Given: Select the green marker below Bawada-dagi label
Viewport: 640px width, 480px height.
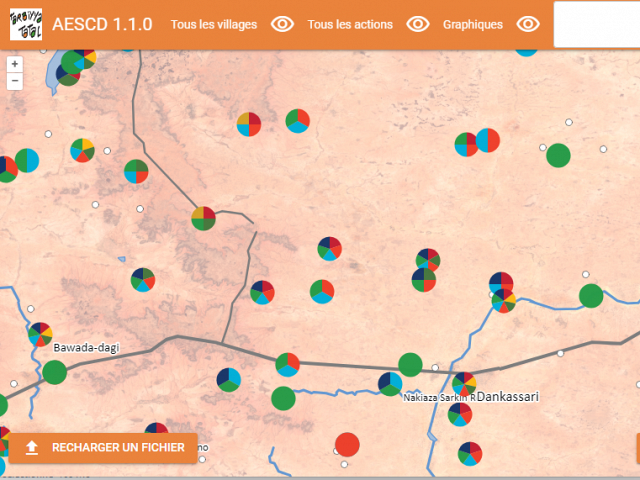Looking at the screenshot, I should 54,372.
